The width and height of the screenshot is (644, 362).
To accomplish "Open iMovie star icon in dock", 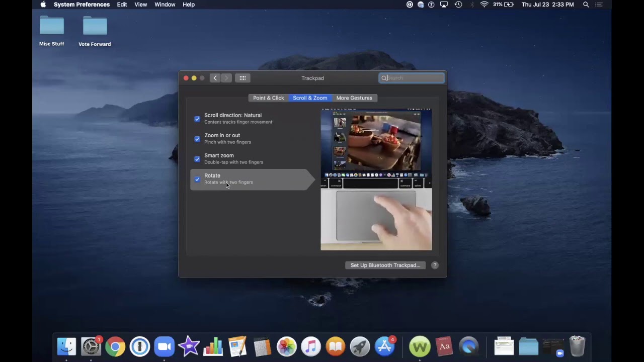I will tap(189, 346).
